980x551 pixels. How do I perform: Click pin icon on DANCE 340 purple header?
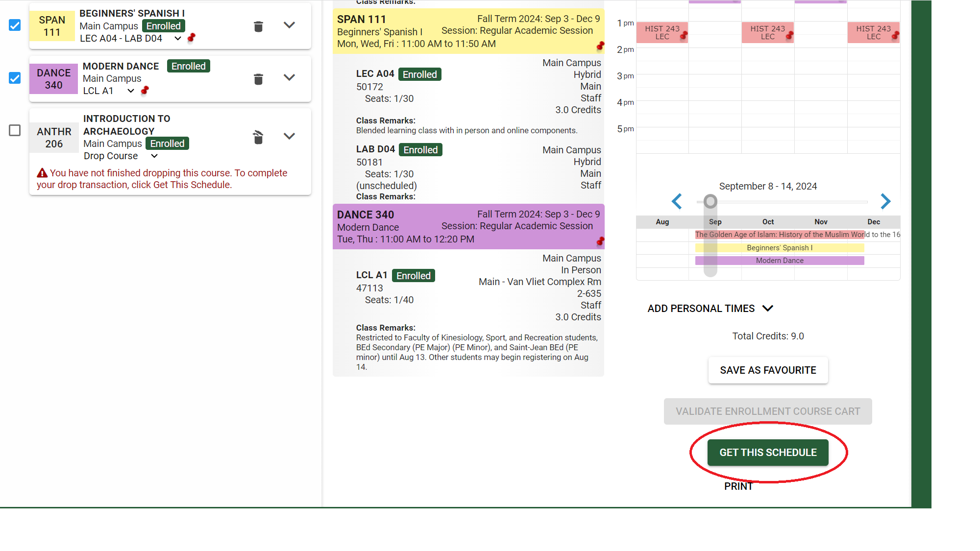[600, 241]
